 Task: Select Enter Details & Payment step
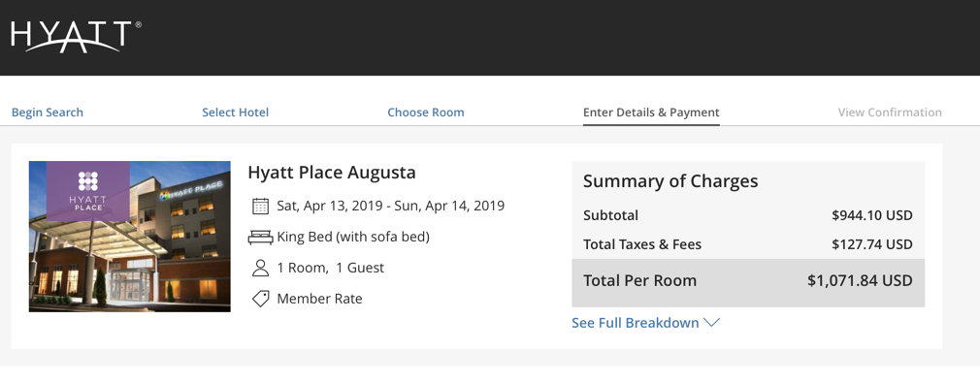pyautogui.click(x=651, y=112)
